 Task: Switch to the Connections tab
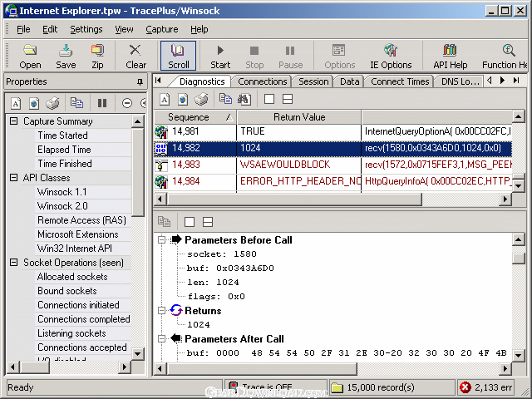click(263, 81)
